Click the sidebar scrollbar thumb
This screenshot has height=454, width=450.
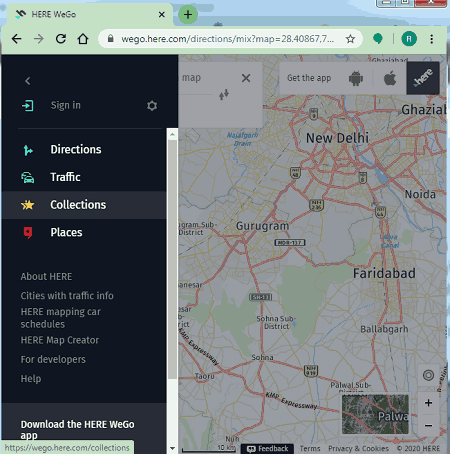pyautogui.click(x=172, y=260)
